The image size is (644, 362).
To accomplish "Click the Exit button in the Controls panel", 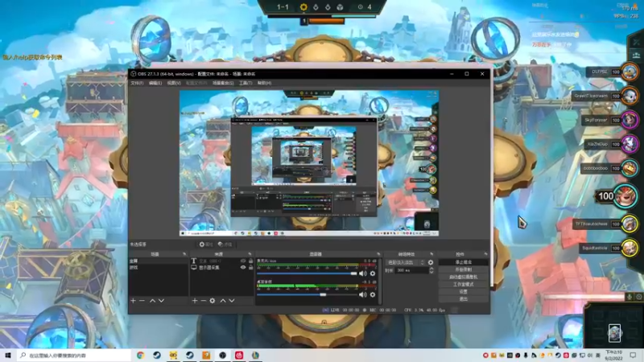I will (464, 298).
